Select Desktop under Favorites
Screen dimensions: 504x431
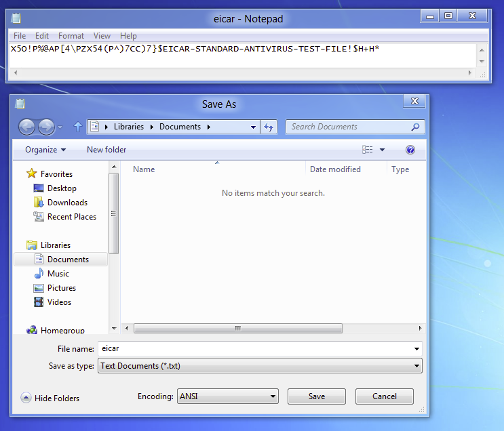62,188
